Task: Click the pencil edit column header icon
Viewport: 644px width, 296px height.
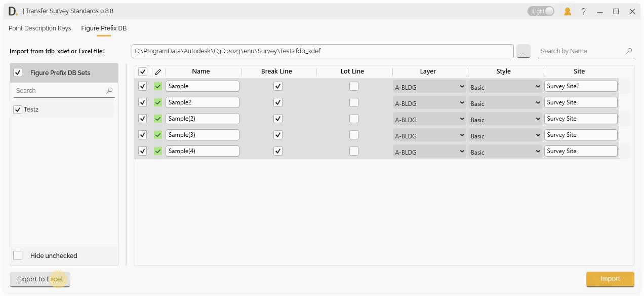Action: (158, 71)
